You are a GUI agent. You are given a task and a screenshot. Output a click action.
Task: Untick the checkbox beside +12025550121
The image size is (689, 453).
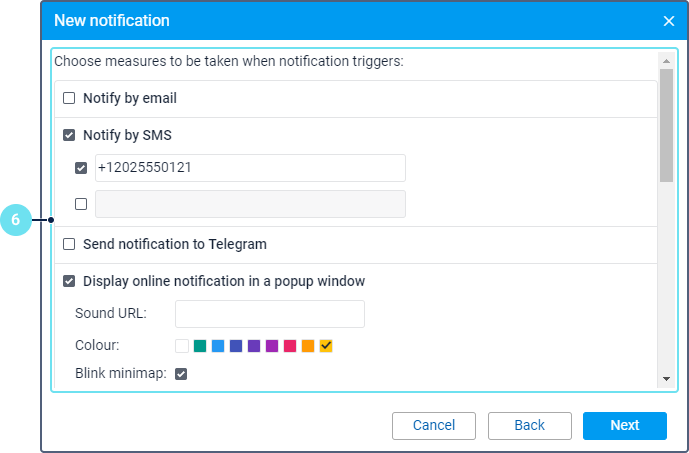click(x=81, y=168)
